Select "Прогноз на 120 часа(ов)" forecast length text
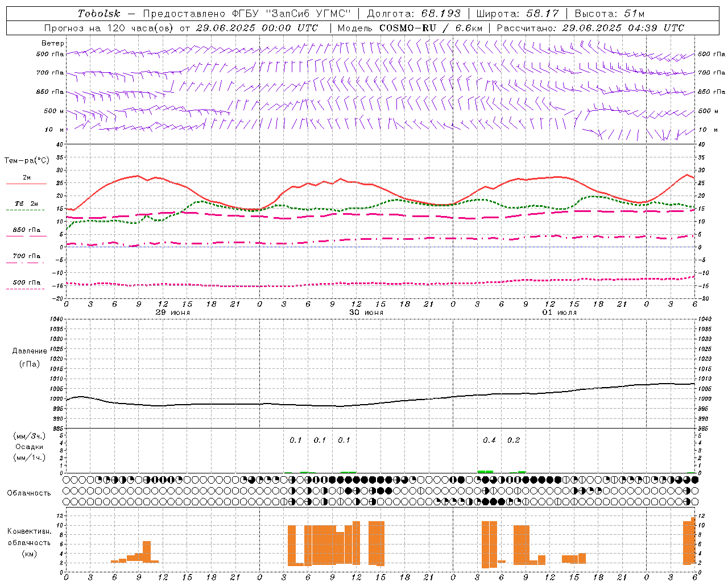Viewport: 728px width, 582px height. click(x=109, y=28)
